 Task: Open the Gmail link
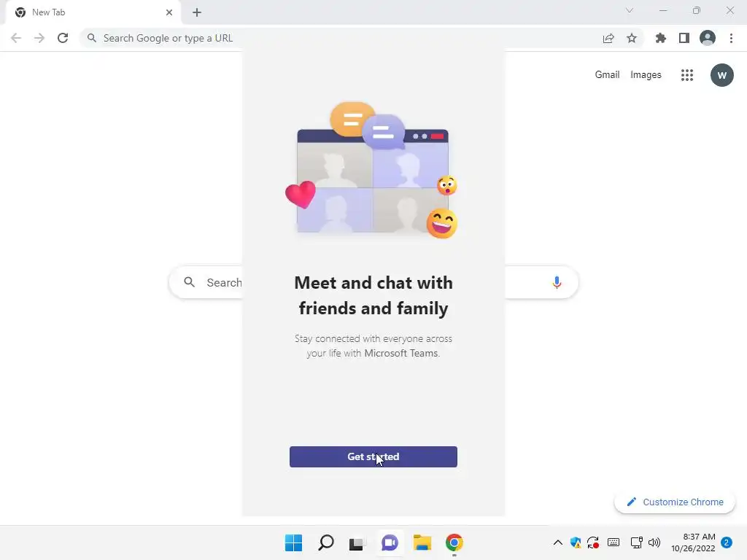pos(607,75)
